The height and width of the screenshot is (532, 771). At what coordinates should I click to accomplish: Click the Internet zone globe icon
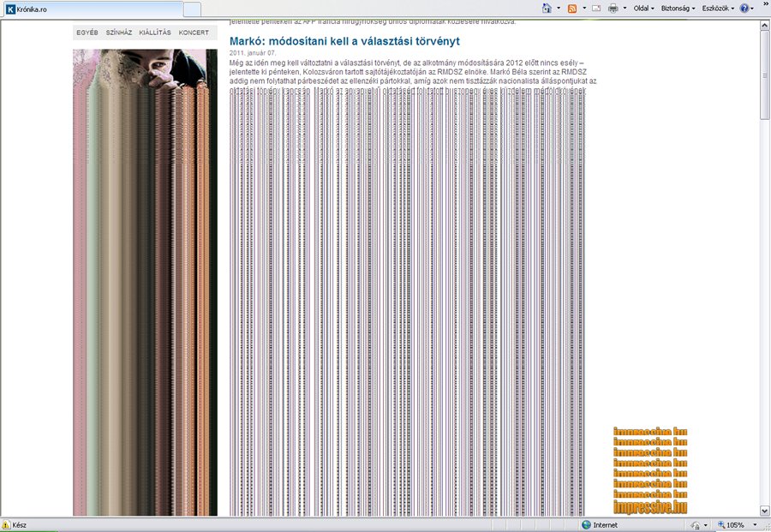coord(586,524)
